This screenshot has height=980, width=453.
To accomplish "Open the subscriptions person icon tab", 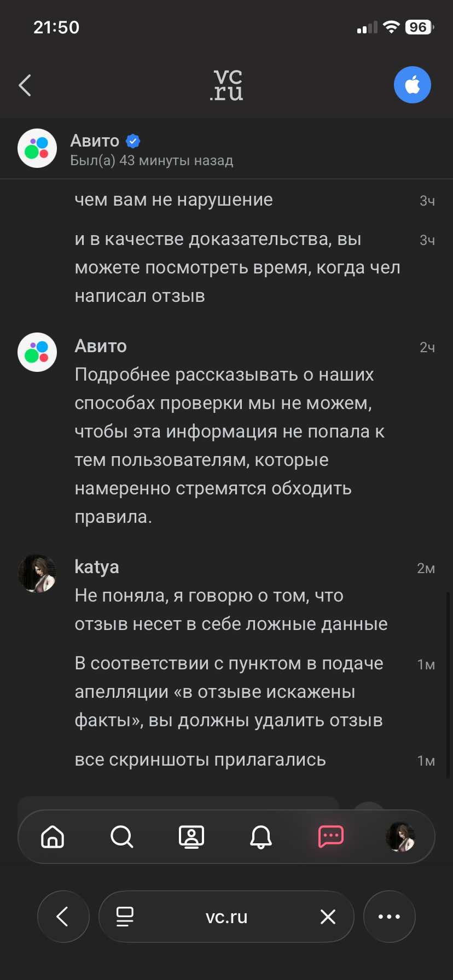I will pyautogui.click(x=191, y=837).
